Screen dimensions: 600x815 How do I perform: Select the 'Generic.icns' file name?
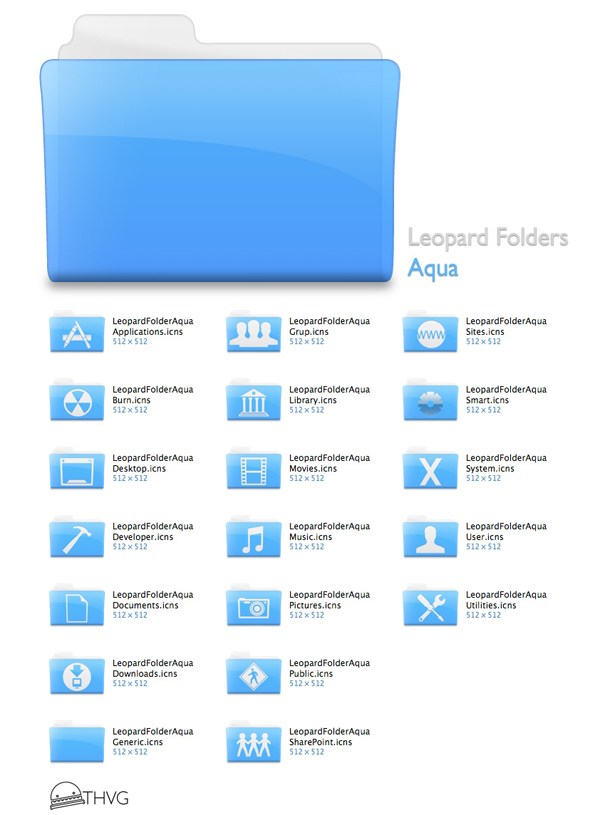pyautogui.click(x=138, y=742)
